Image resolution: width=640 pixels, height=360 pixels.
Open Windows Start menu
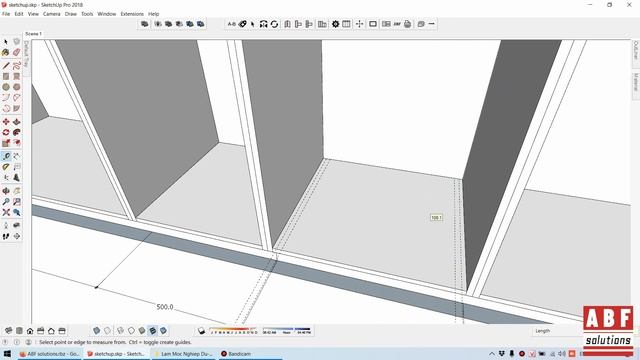click(7, 353)
